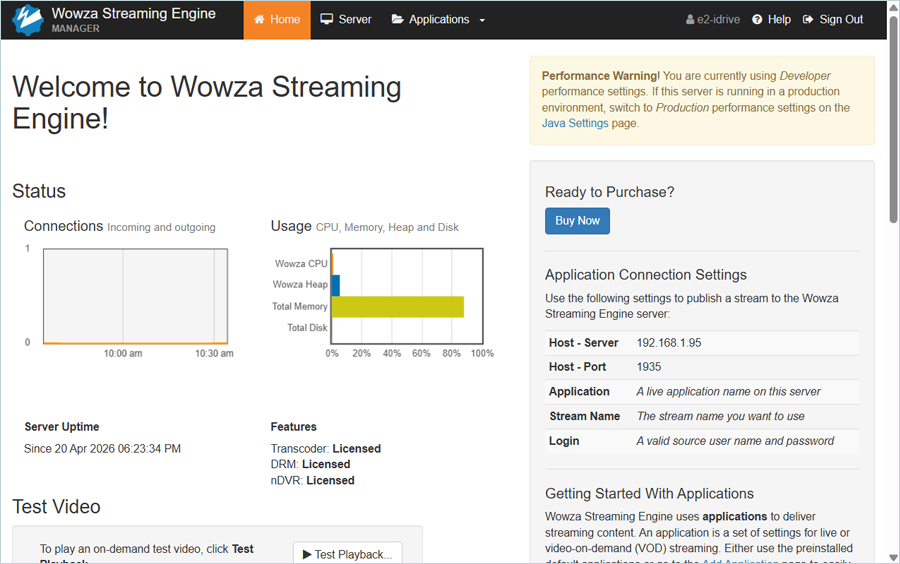This screenshot has width=900, height=564.
Task: Click the 'Login' row label
Action: [x=564, y=441]
